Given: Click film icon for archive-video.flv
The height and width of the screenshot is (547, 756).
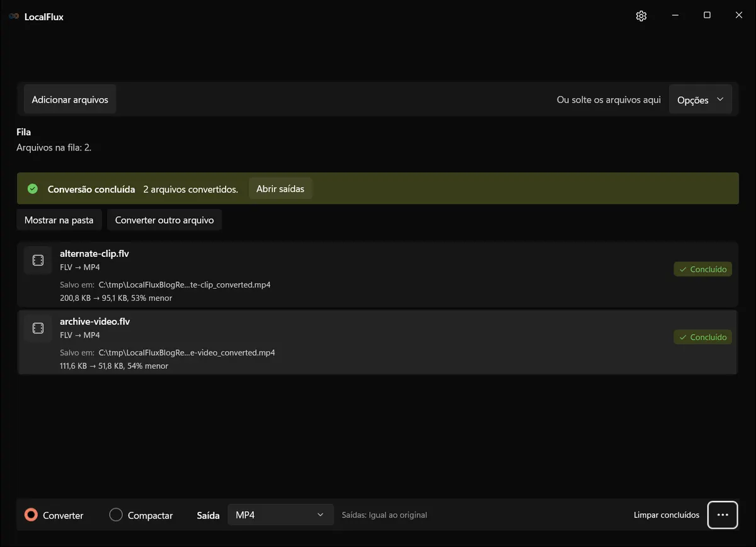Looking at the screenshot, I should click(x=38, y=329).
